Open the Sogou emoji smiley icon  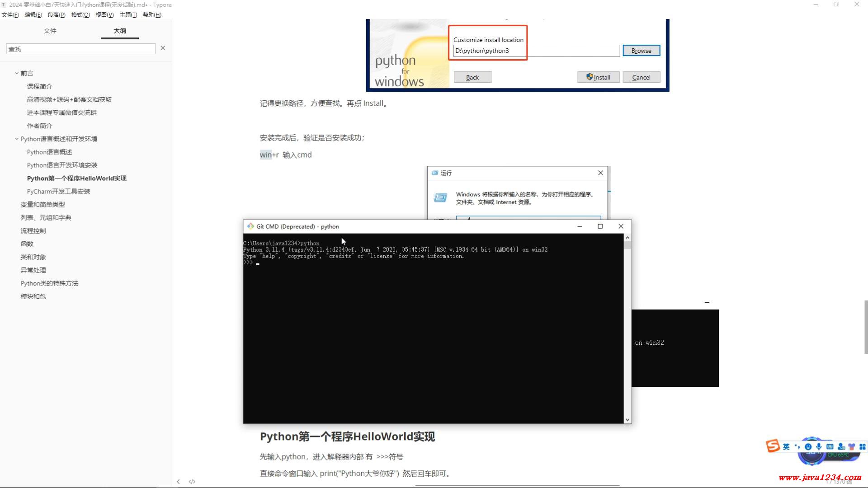[x=808, y=446]
